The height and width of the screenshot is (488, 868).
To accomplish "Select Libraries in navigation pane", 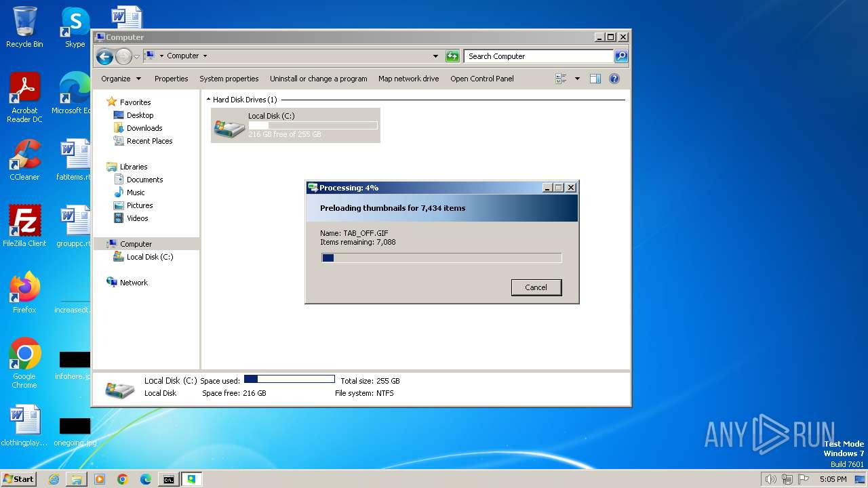I will [134, 167].
